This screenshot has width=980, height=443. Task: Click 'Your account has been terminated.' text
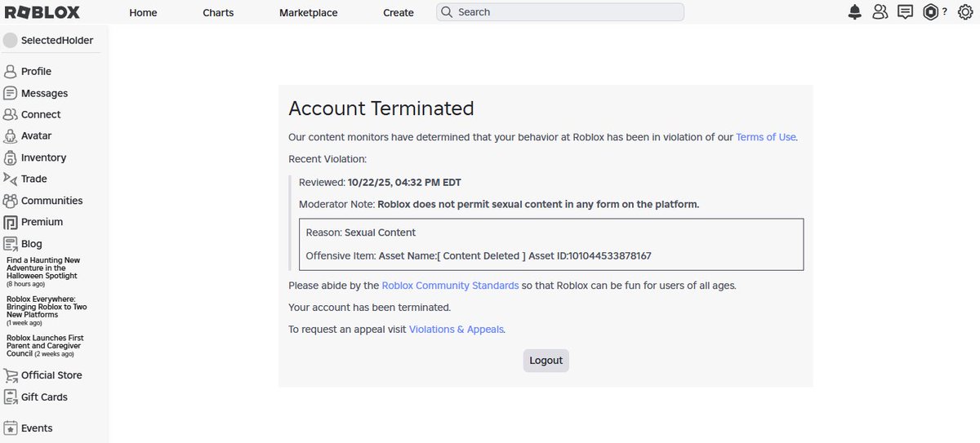(x=369, y=308)
